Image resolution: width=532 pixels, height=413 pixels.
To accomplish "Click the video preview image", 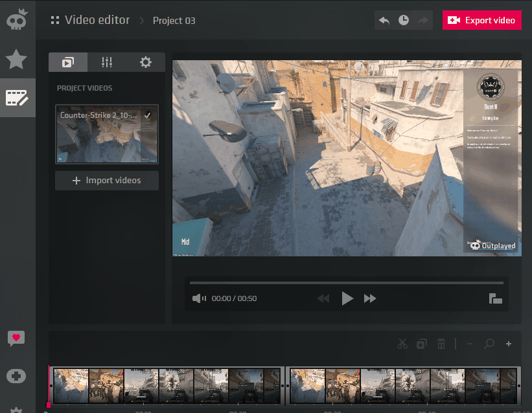I will pos(347,158).
